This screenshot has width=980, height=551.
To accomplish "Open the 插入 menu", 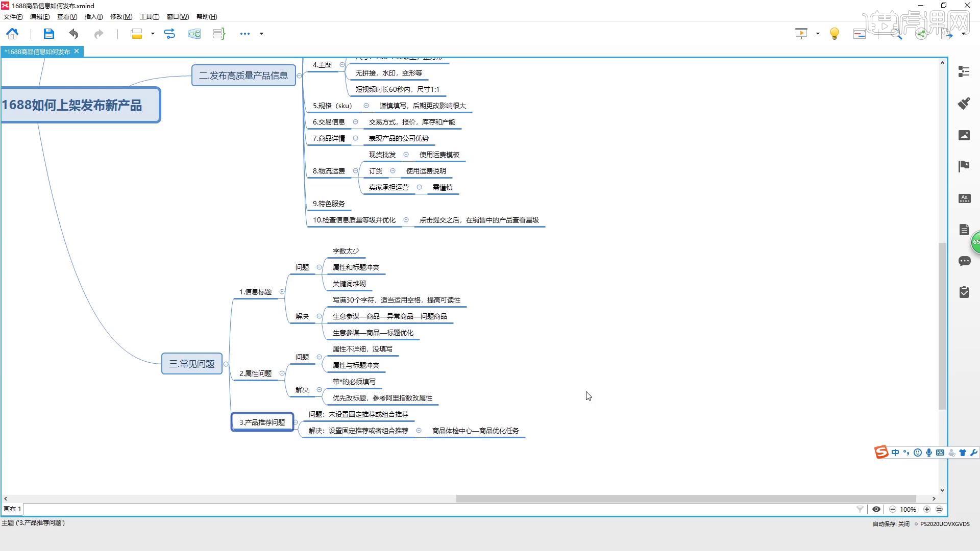I will point(93,17).
